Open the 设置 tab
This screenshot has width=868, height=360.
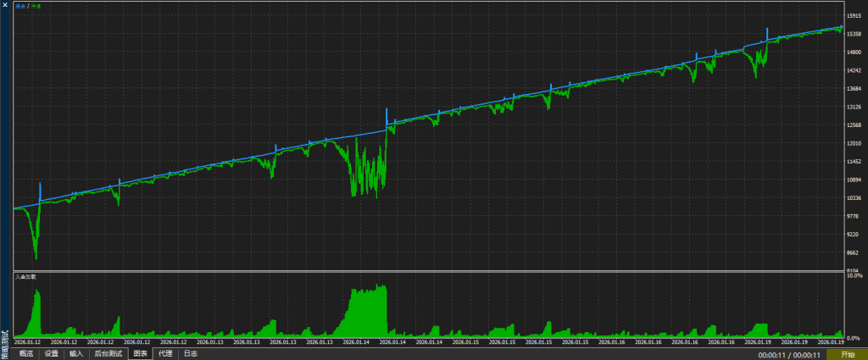click(x=52, y=353)
